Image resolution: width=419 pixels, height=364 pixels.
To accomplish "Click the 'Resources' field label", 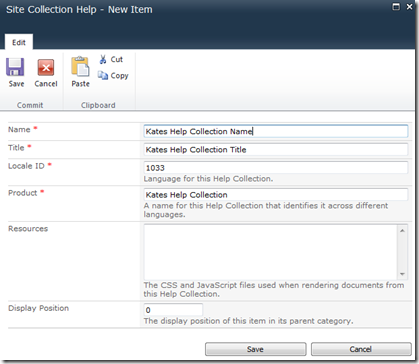I will tap(28, 229).
